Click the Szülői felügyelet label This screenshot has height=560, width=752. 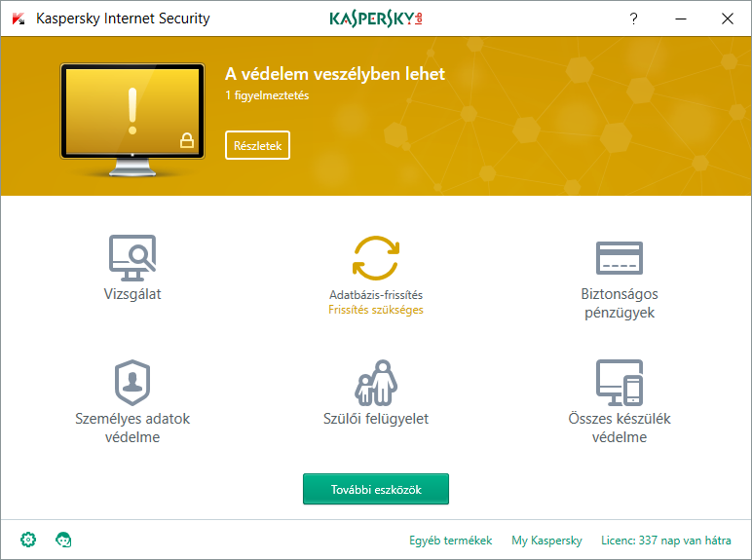tap(376, 419)
